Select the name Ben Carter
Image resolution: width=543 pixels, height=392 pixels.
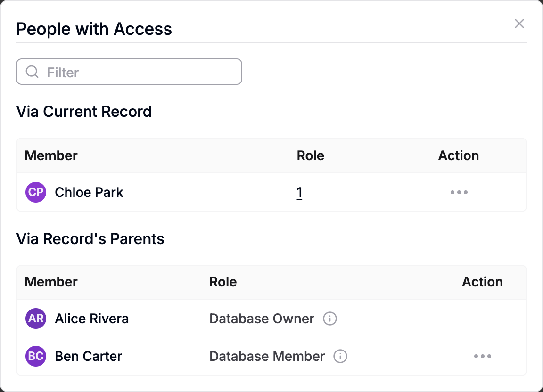88,356
